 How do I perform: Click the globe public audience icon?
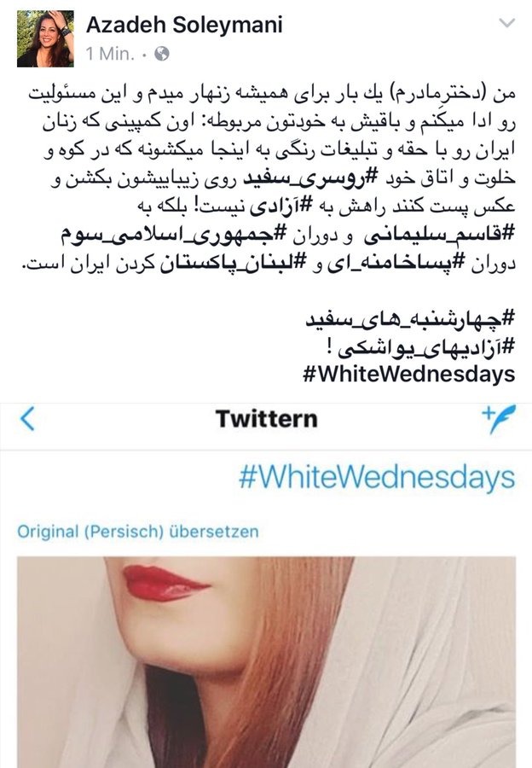point(161,54)
